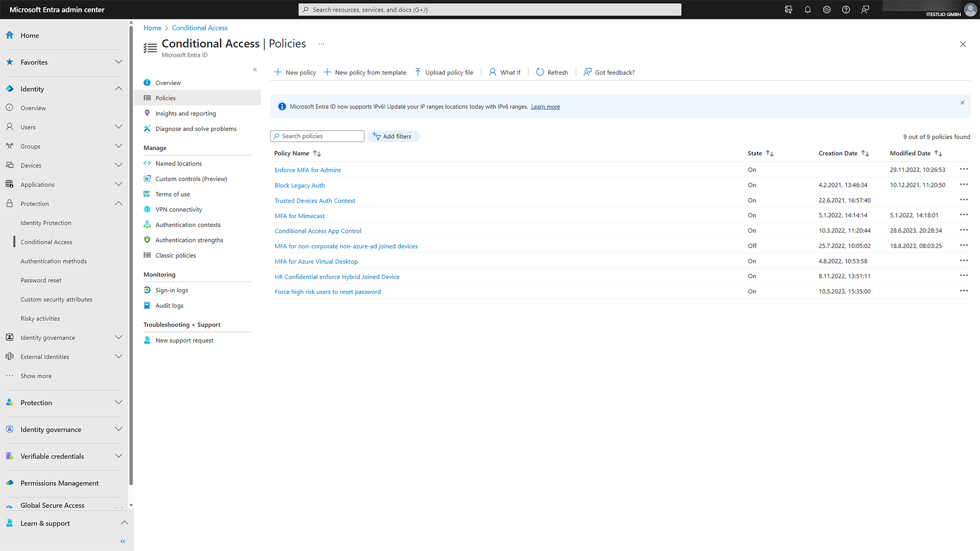Image resolution: width=980 pixels, height=551 pixels.
Task: Open the settings gear in top bar
Action: [x=826, y=10]
